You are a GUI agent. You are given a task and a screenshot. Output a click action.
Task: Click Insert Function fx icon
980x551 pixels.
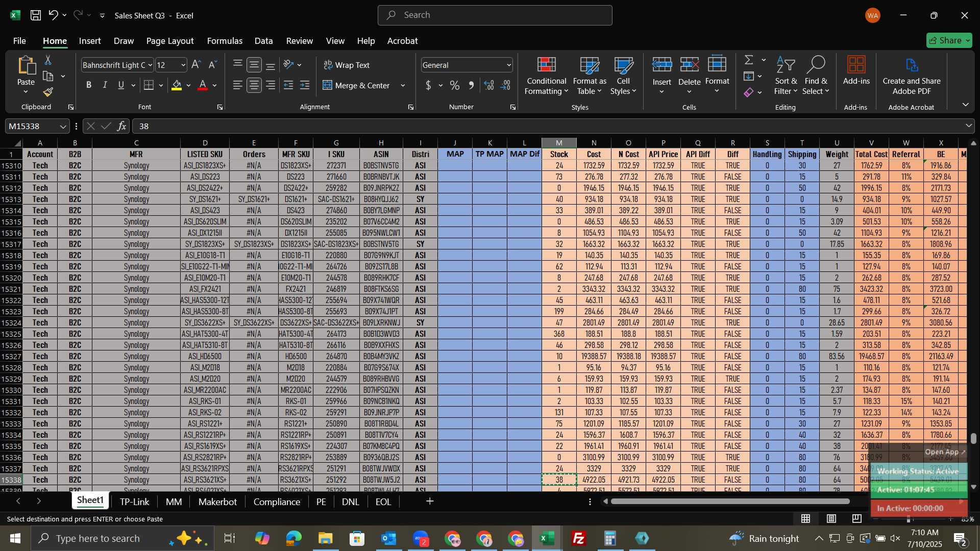pos(121,126)
